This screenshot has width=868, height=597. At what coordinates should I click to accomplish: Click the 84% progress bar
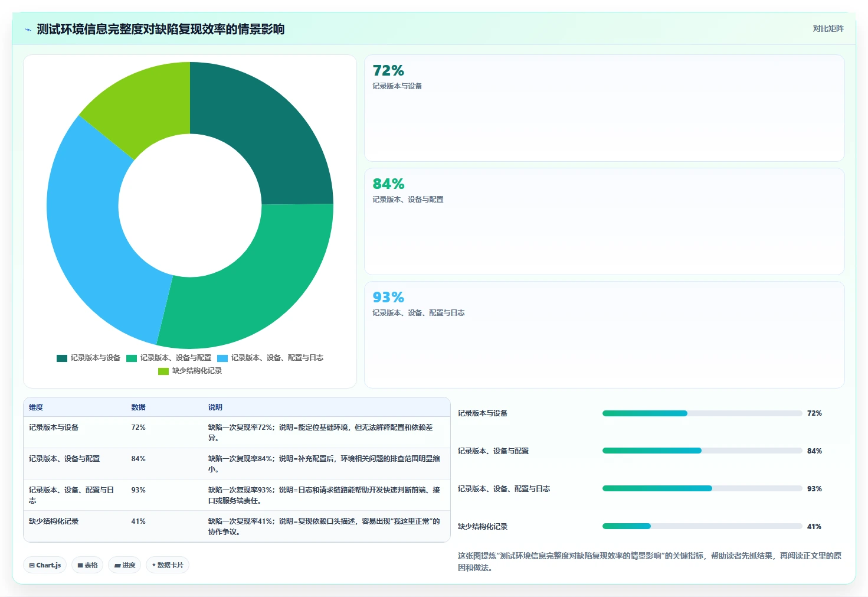pyautogui.click(x=702, y=451)
